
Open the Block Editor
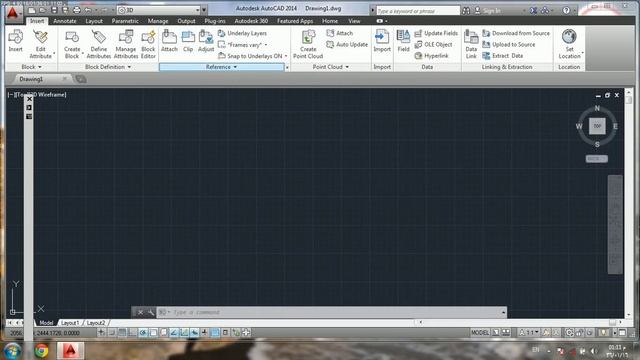point(148,44)
